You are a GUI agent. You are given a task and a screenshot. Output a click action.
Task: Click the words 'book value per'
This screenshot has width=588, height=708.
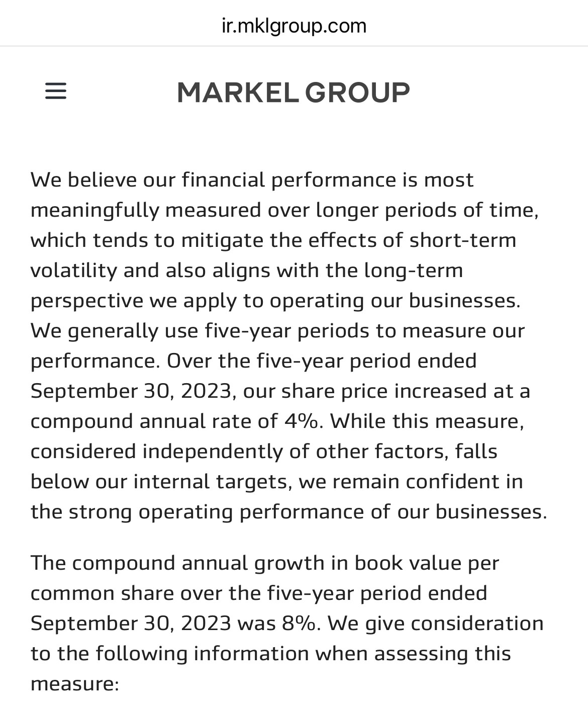pos(427,563)
